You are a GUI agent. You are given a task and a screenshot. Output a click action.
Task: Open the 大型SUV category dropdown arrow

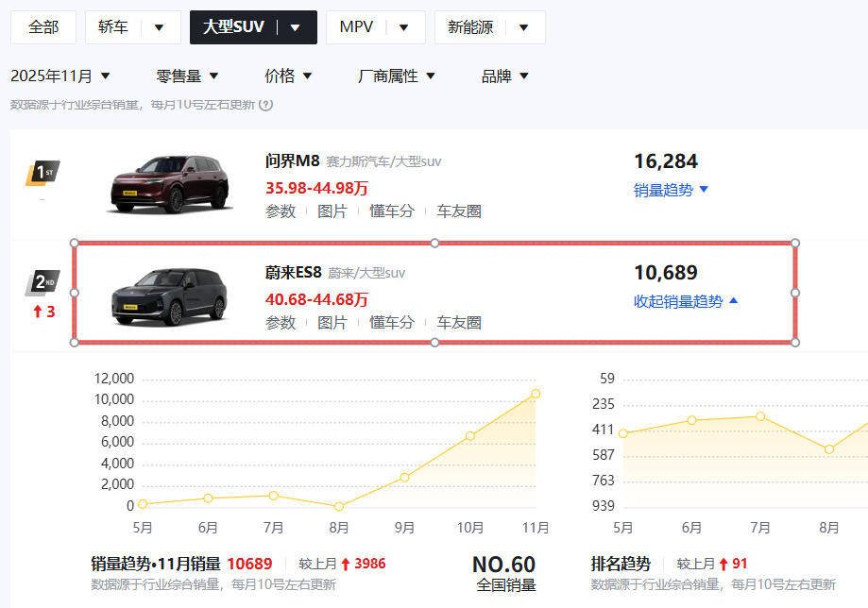click(296, 26)
